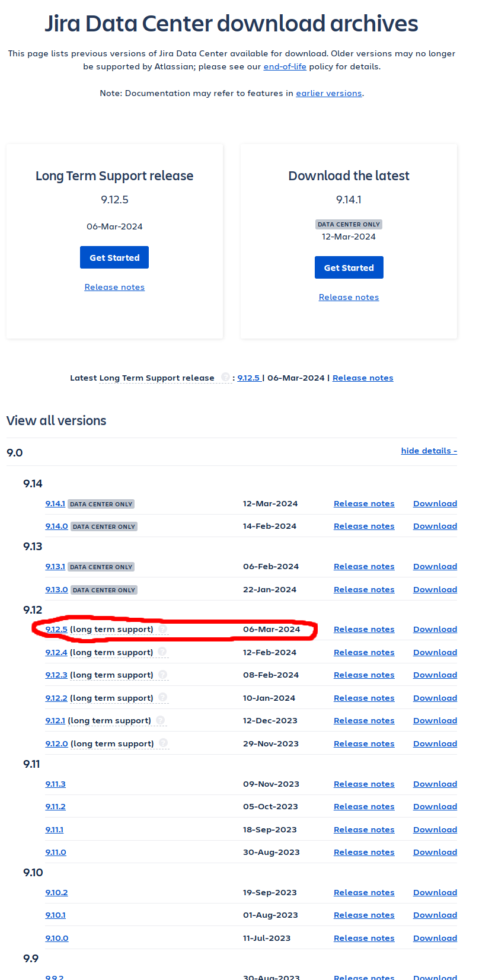Open Release notes in Latest Long Term Support line
The width and height of the screenshot is (492, 980).
pos(363,378)
